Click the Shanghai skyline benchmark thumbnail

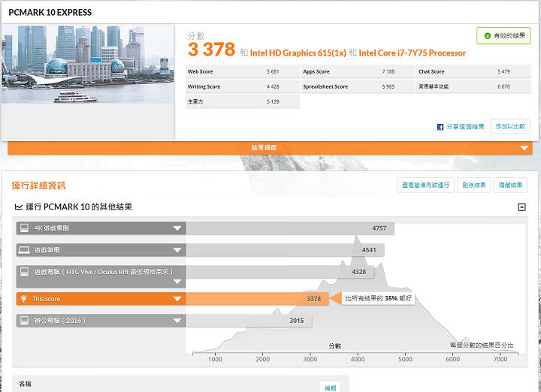coord(88,65)
